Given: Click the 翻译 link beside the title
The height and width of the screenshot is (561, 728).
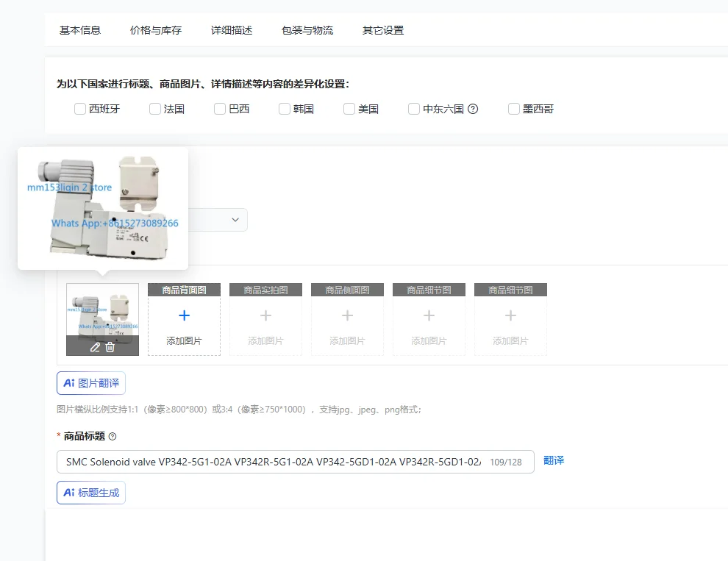Looking at the screenshot, I should click(554, 461).
